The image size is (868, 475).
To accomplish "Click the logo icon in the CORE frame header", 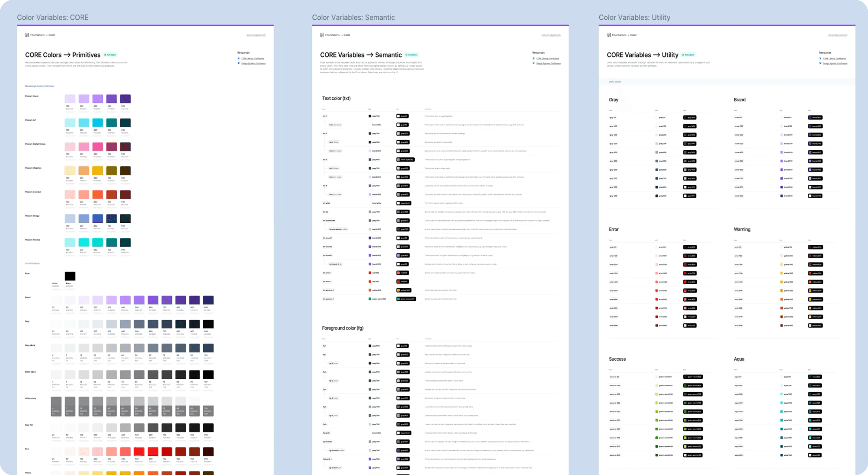I will coord(27,35).
